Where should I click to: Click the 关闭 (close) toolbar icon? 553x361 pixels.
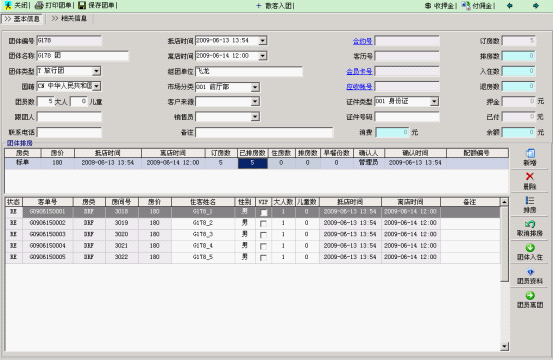[8, 5]
